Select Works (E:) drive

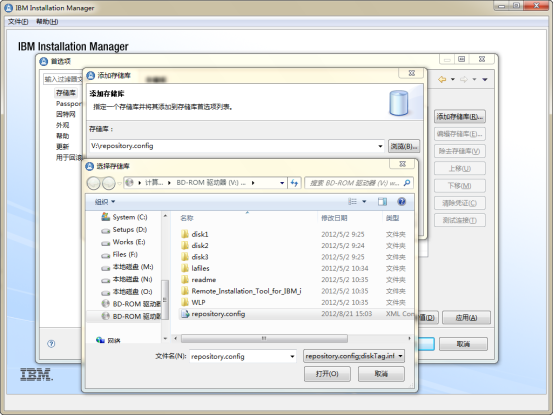(x=123, y=242)
